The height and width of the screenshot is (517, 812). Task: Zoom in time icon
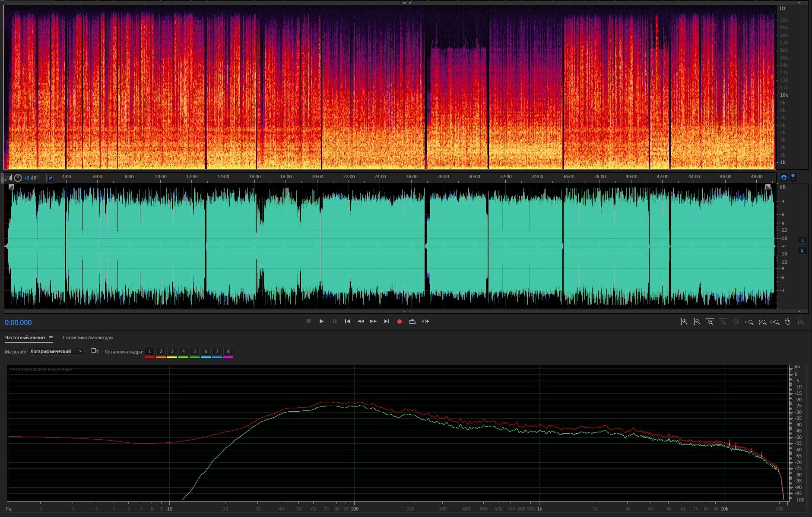tap(710, 322)
